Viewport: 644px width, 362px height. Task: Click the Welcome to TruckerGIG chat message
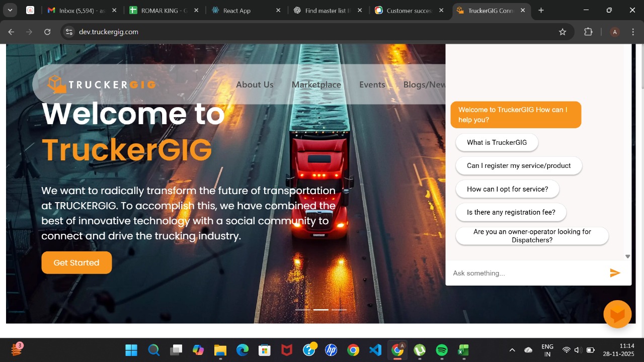[516, 115]
